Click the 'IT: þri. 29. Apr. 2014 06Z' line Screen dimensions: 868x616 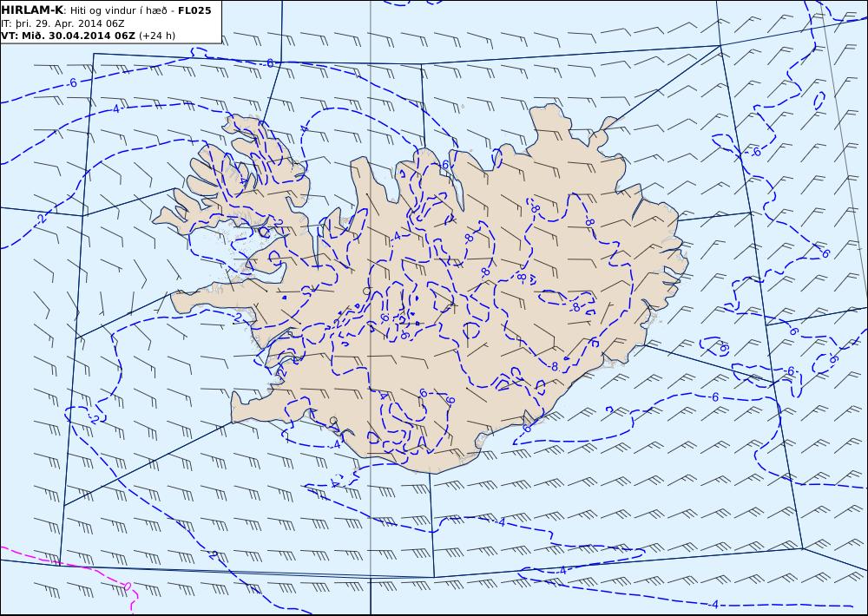(x=62, y=23)
